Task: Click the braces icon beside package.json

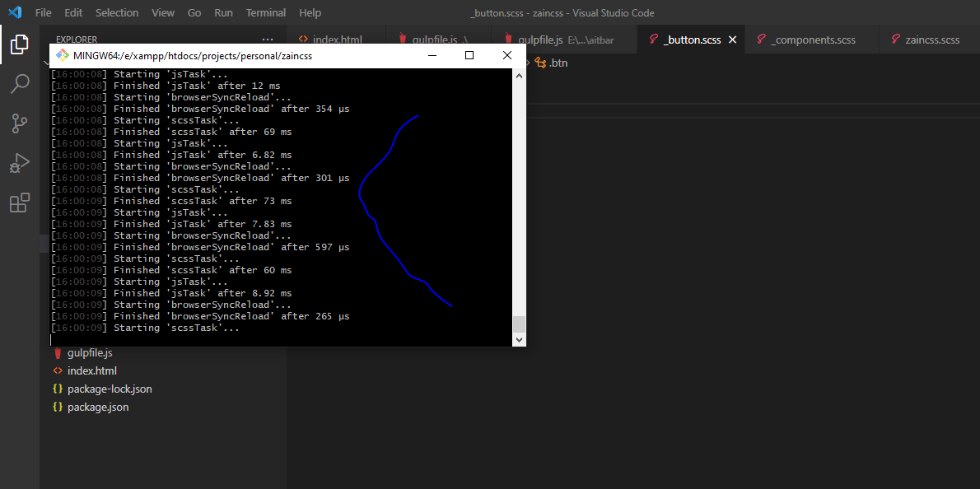Action: [58, 407]
